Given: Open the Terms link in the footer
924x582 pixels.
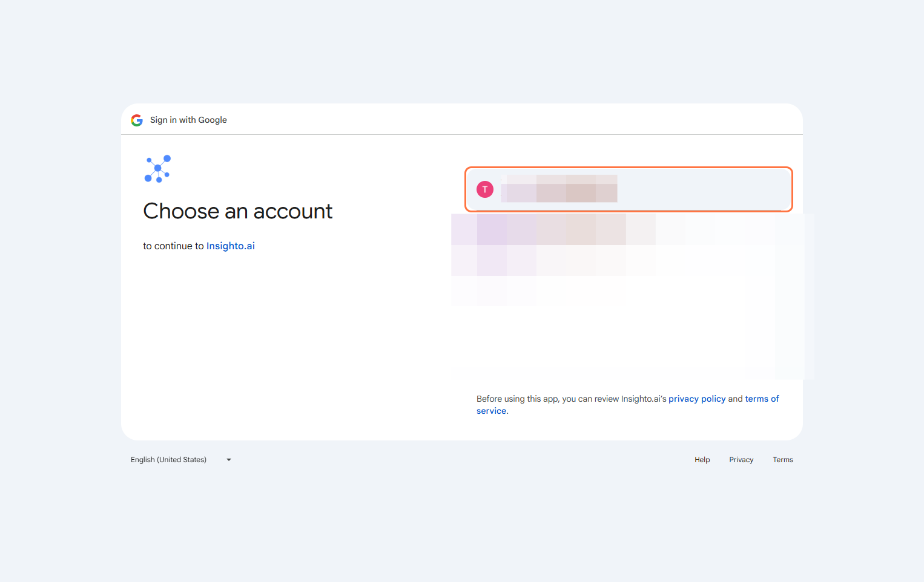Looking at the screenshot, I should coord(783,460).
